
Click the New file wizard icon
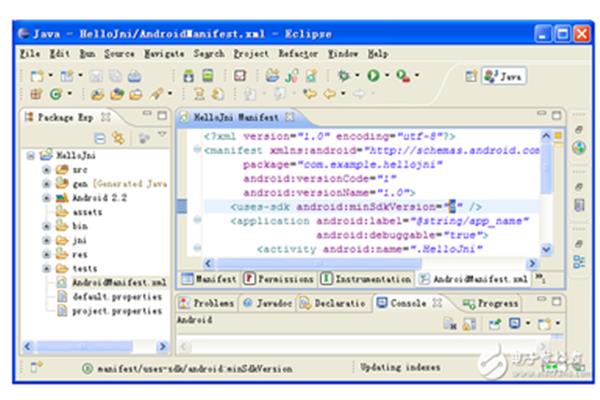pos(37,76)
